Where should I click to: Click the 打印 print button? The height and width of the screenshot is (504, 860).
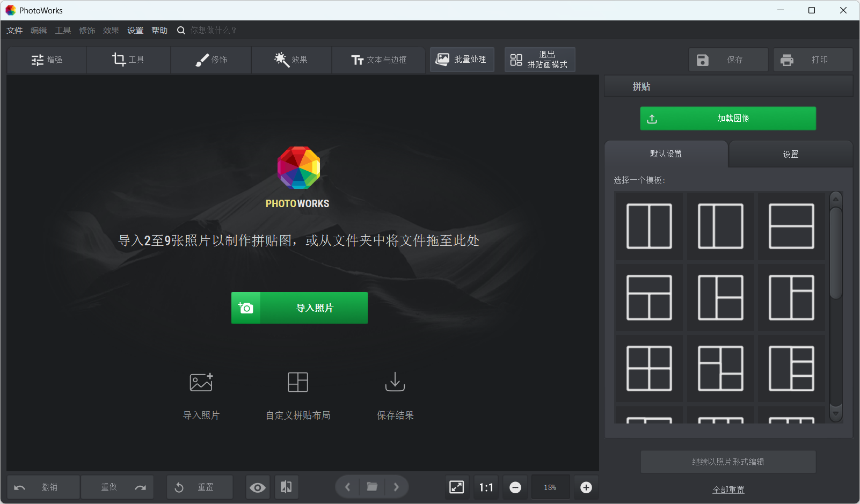pyautogui.click(x=813, y=60)
